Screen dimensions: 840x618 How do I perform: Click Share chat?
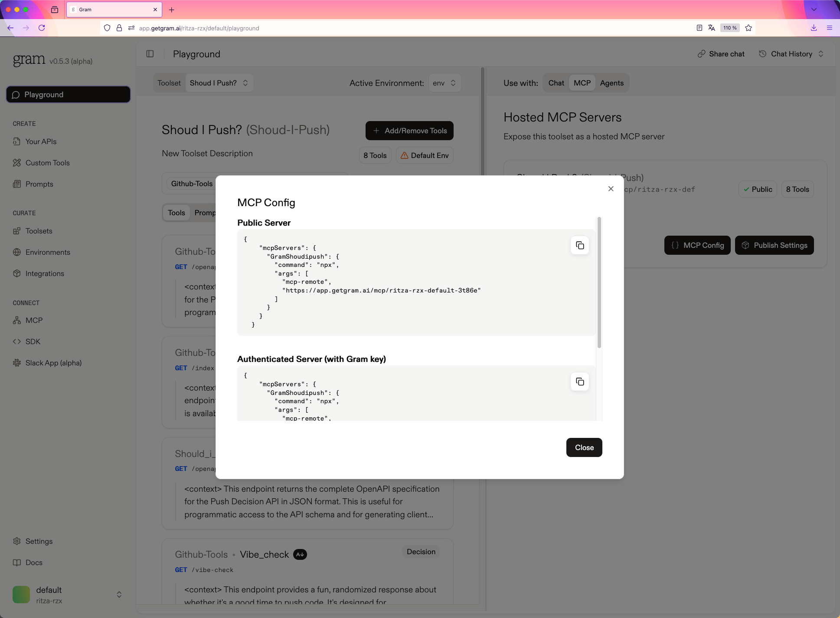(x=721, y=54)
